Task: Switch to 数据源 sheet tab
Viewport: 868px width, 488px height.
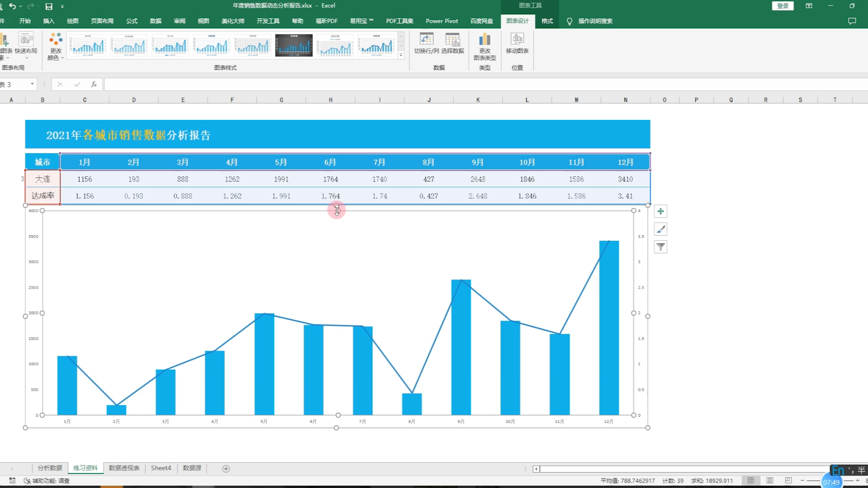Action: (192, 468)
